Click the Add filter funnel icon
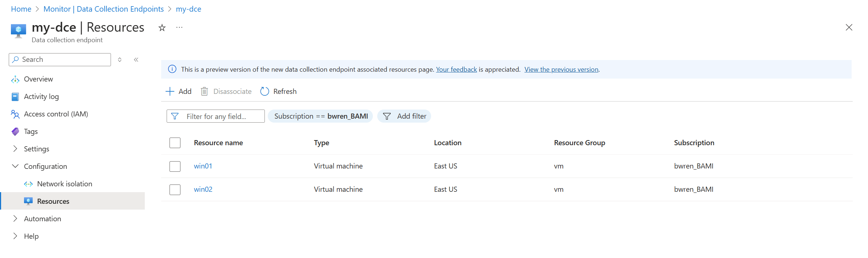The height and width of the screenshot is (258, 868). (x=387, y=116)
